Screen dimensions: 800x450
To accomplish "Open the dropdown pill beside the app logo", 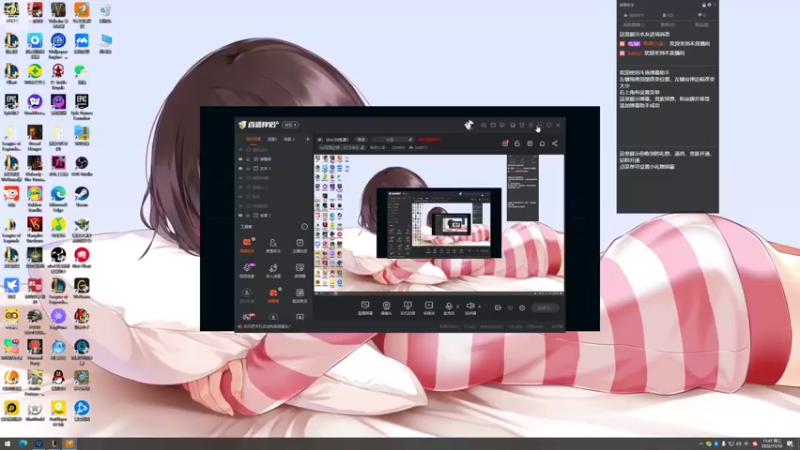I will pyautogui.click(x=291, y=125).
